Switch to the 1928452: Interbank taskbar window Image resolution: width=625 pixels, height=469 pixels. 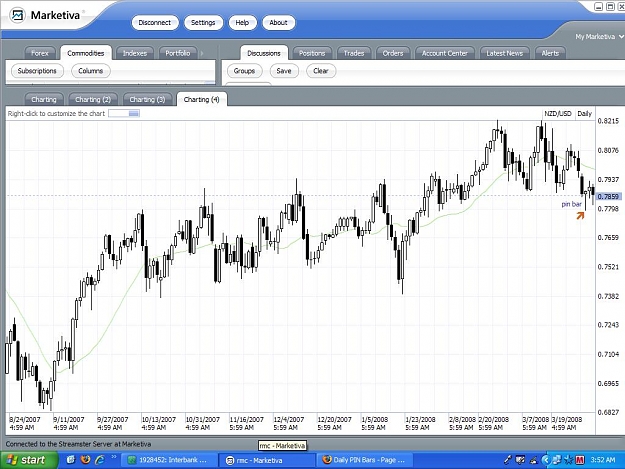click(169, 460)
